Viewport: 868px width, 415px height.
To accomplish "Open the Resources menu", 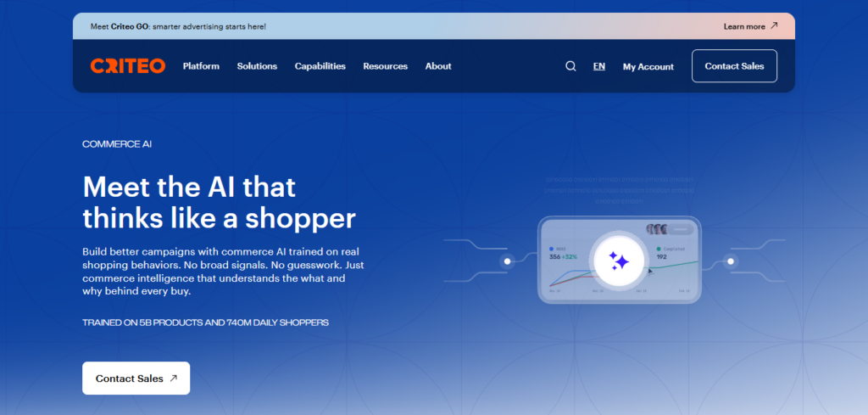I will coord(386,66).
